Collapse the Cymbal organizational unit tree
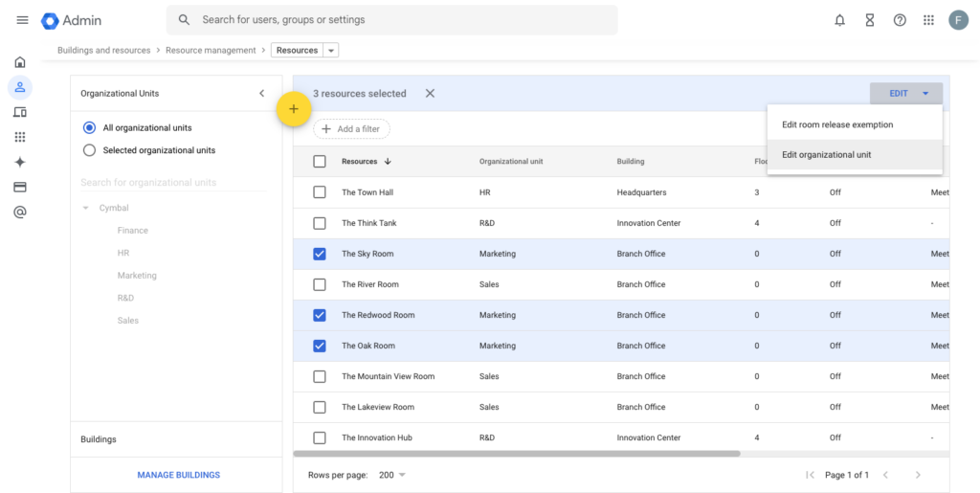980x493 pixels. [x=86, y=208]
